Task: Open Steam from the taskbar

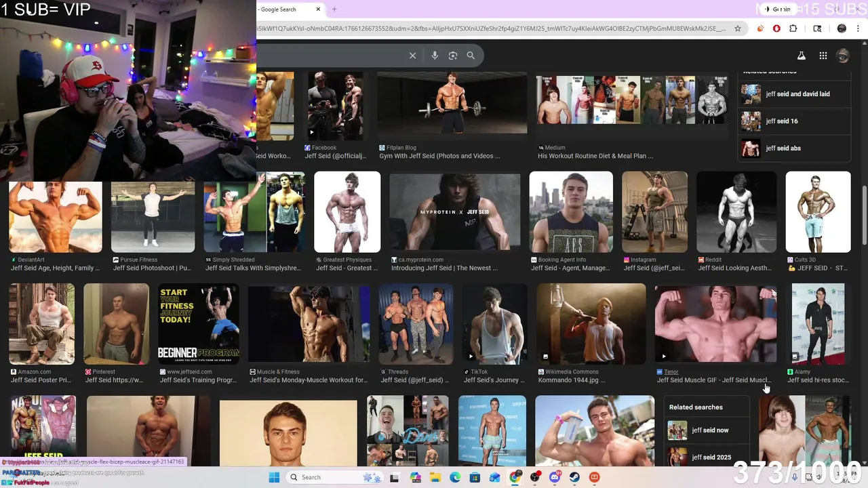Action: [x=574, y=477]
